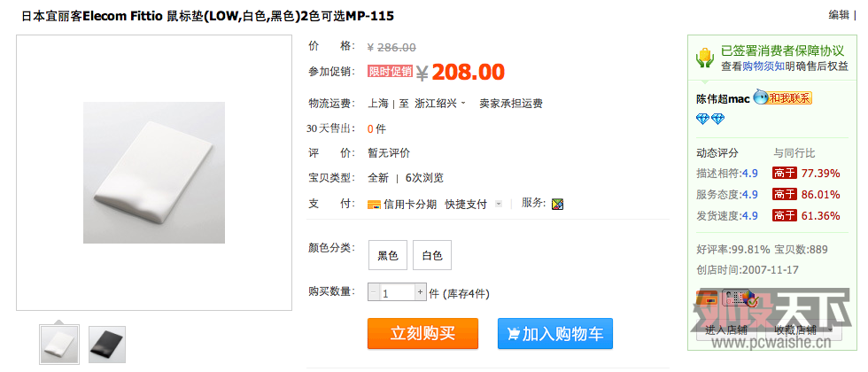868x372 pixels.
Task: Click the 立刻购买 buy now button
Action: click(x=422, y=333)
